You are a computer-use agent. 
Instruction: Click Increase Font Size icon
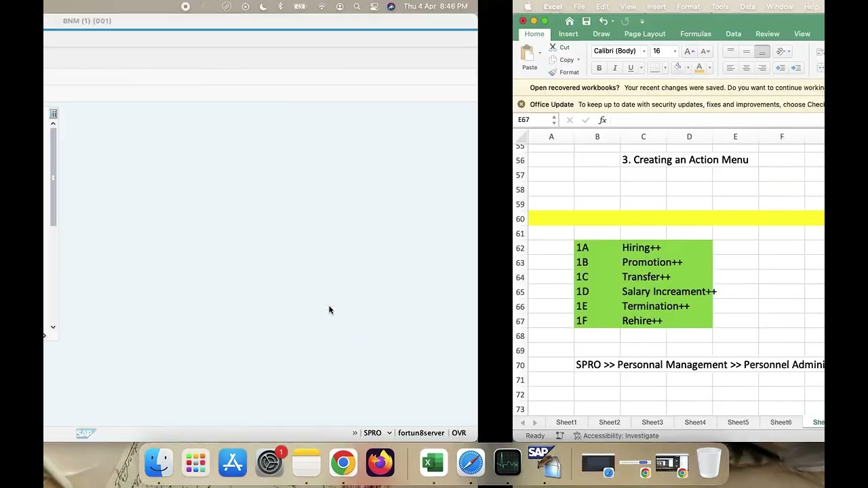click(x=690, y=51)
